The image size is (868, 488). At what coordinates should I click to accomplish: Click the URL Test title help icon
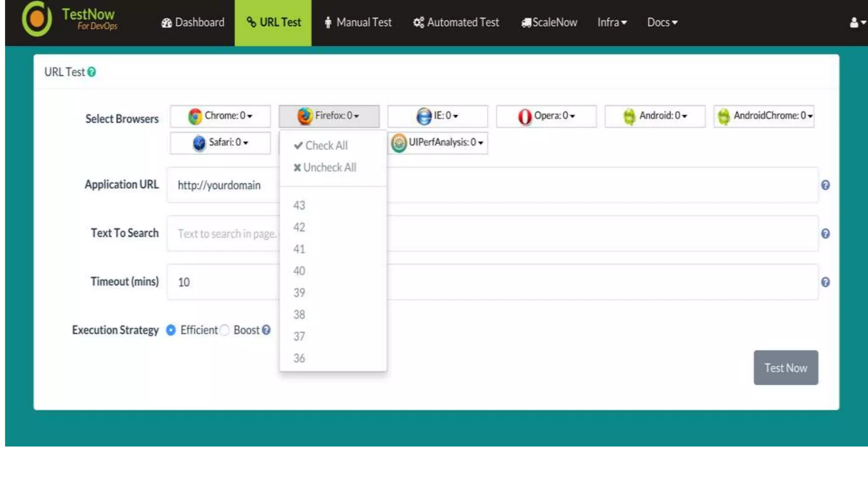click(92, 72)
